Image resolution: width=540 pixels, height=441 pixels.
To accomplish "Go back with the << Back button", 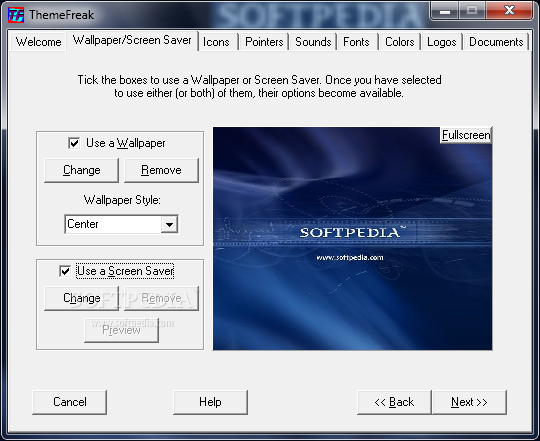I will [x=394, y=402].
